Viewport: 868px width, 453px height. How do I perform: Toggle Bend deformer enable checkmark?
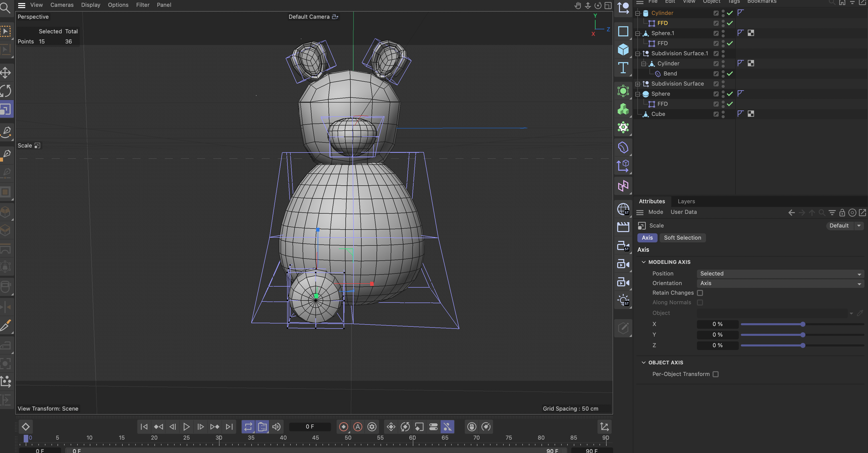pos(730,73)
